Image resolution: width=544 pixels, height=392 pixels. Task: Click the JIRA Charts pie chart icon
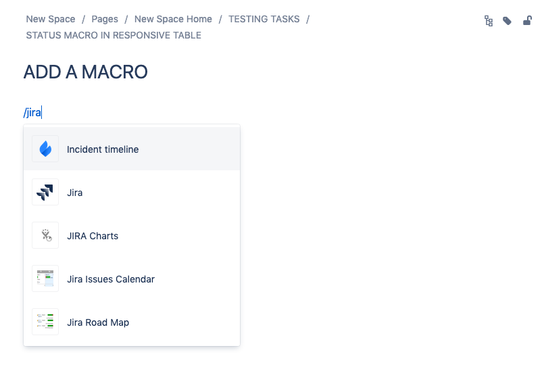coord(45,235)
